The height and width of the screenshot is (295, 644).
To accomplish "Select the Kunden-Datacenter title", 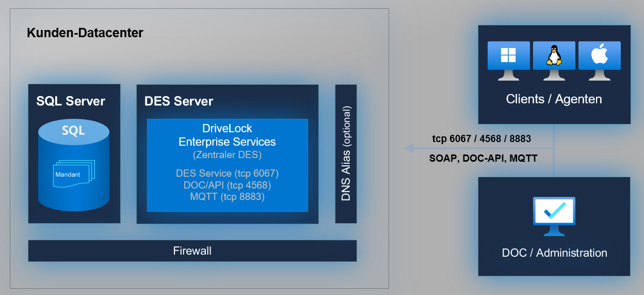I will [85, 34].
